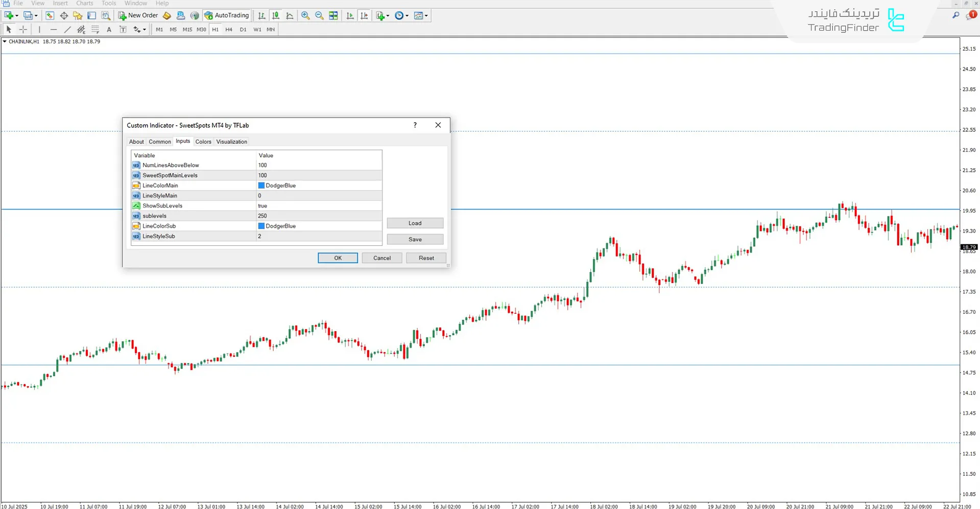Viewport: 980px width, 509px height.
Task: Click the tile windows icon
Action: 333,15
